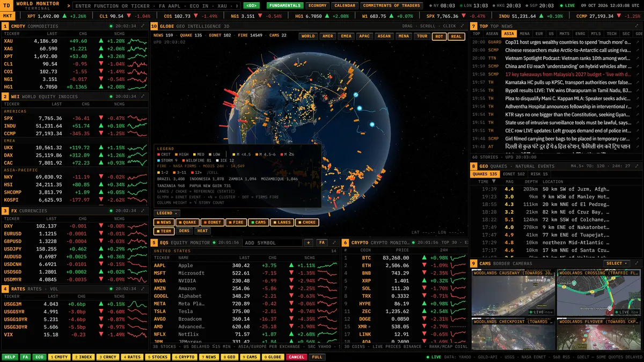The width and height of the screenshot is (644, 362).
Task: Click the ICE color swatch in the legend
Action: click(x=218, y=160)
